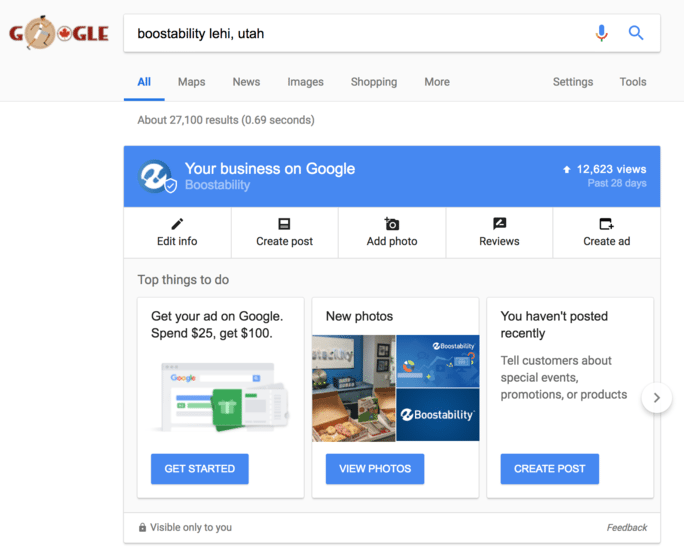684x558 pixels.
Task: Click the Boostability logo photo thumbnail
Action: (x=438, y=415)
